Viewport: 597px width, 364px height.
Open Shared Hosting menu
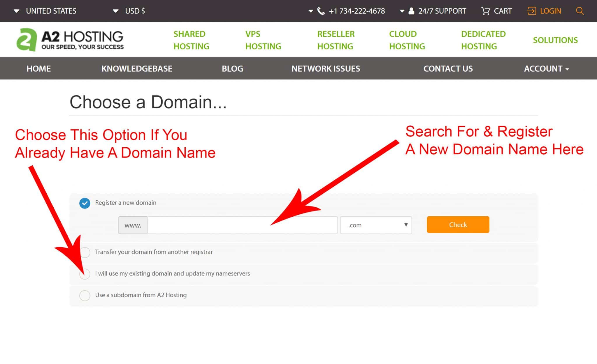coord(191,40)
